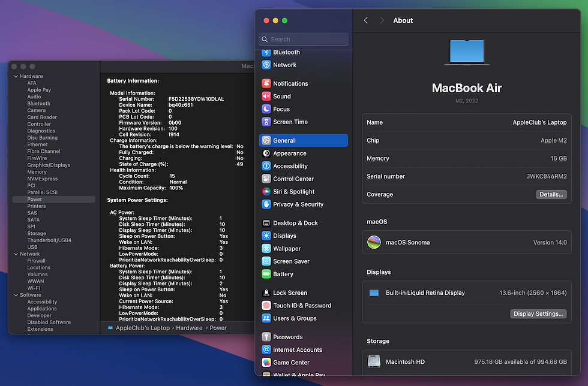This screenshot has width=588, height=386.
Task: Click the settings Search field
Action: (x=304, y=40)
